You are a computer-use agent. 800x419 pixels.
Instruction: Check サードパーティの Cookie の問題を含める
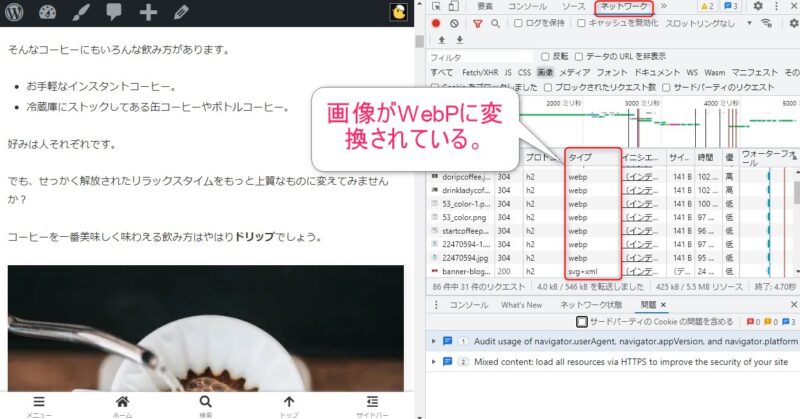(582, 322)
